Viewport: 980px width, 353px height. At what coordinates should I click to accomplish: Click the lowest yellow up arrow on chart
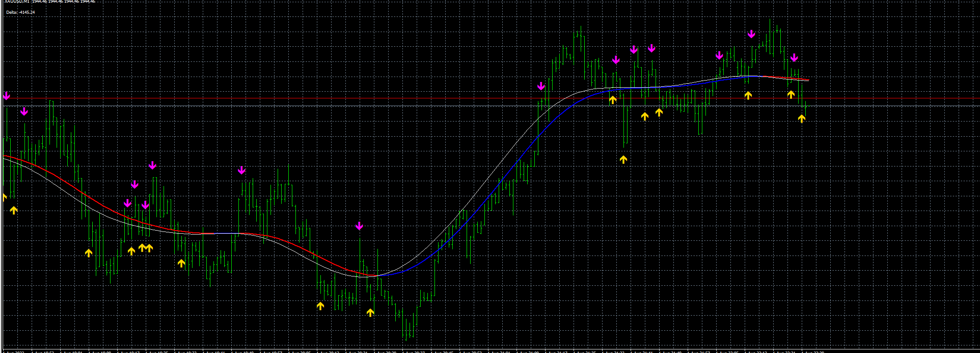click(x=370, y=312)
